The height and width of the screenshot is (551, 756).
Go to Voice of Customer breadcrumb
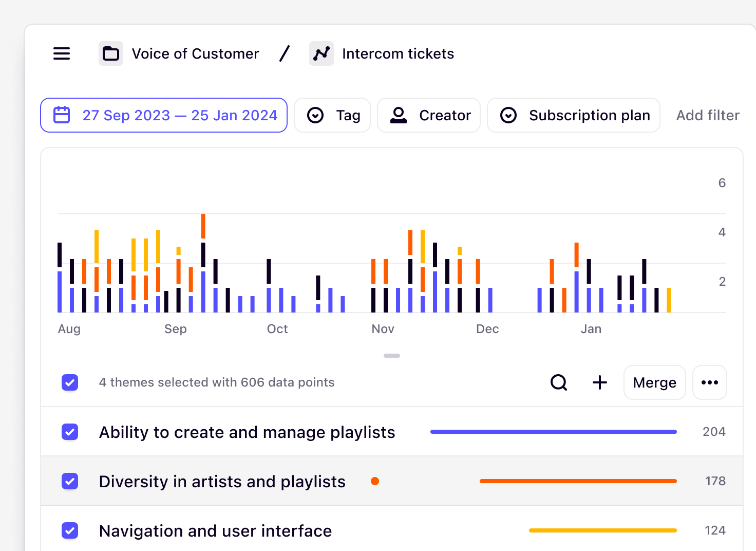(x=195, y=53)
